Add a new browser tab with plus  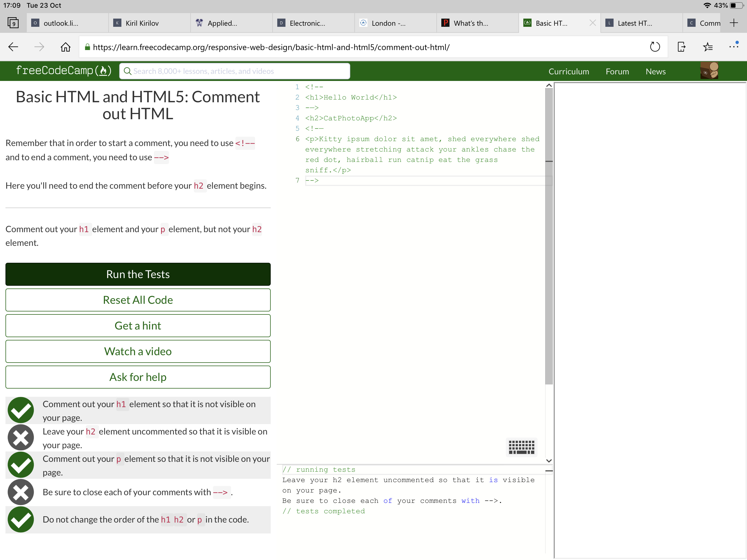(734, 23)
